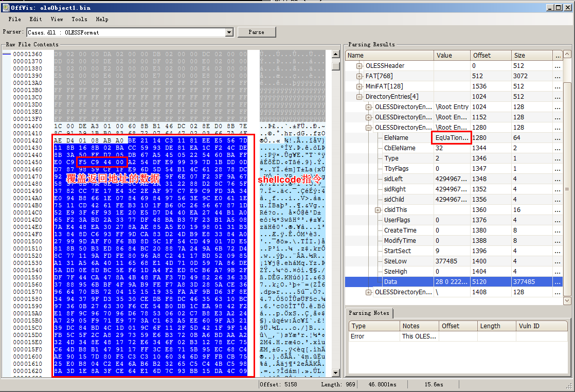Click the Name column header

[x=389, y=56]
